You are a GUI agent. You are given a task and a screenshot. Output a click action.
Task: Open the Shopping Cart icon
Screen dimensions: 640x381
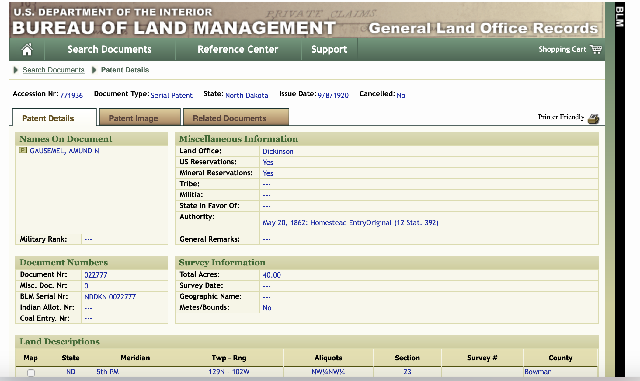pos(596,49)
